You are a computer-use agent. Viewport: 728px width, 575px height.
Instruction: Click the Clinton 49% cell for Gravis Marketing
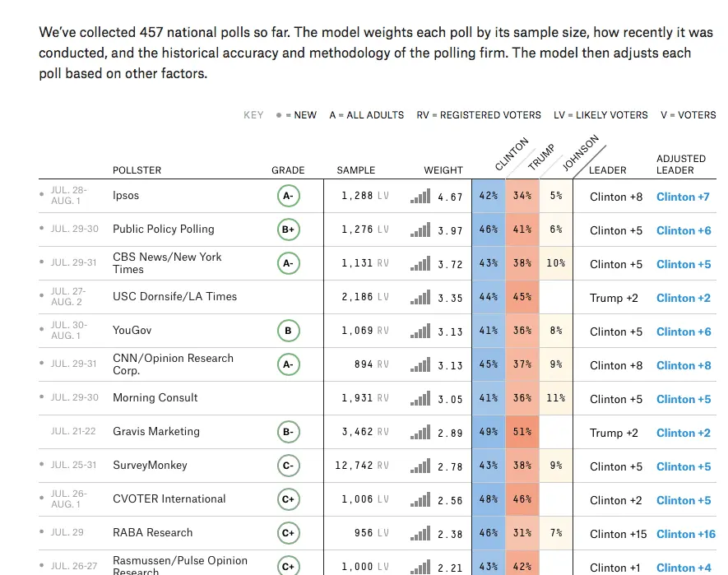pos(489,432)
